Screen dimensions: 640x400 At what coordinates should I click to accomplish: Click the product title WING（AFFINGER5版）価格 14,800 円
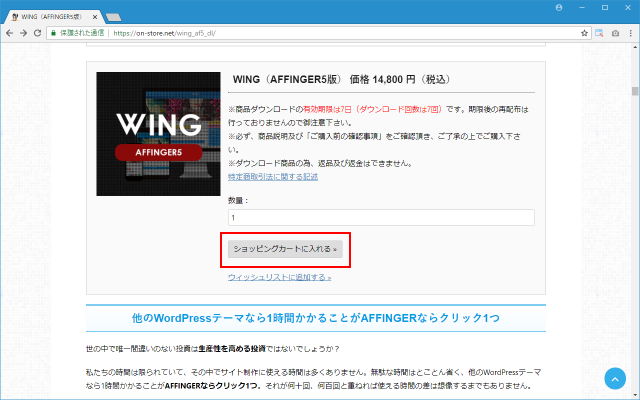(342, 79)
